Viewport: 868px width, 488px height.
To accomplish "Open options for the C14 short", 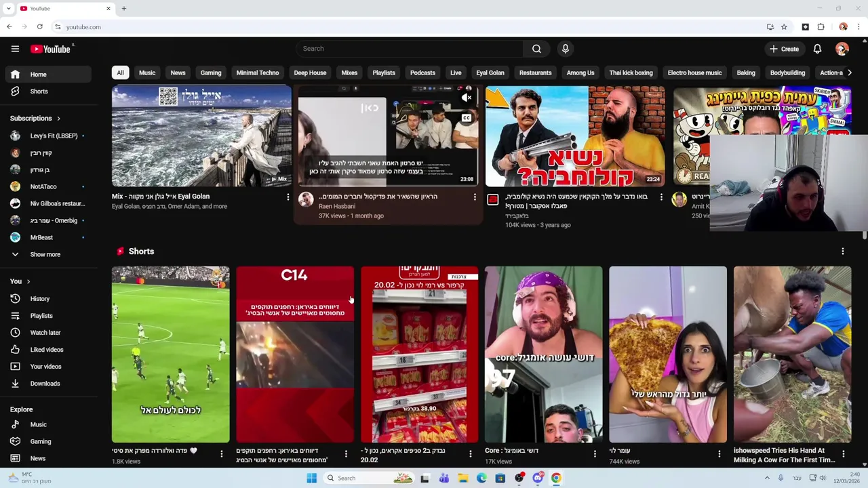I will 346,454.
